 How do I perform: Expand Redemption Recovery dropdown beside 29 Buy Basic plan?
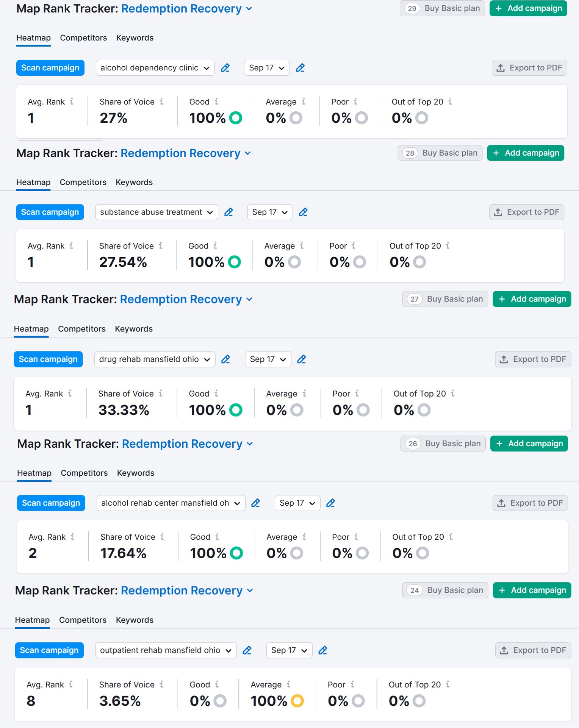(249, 9)
